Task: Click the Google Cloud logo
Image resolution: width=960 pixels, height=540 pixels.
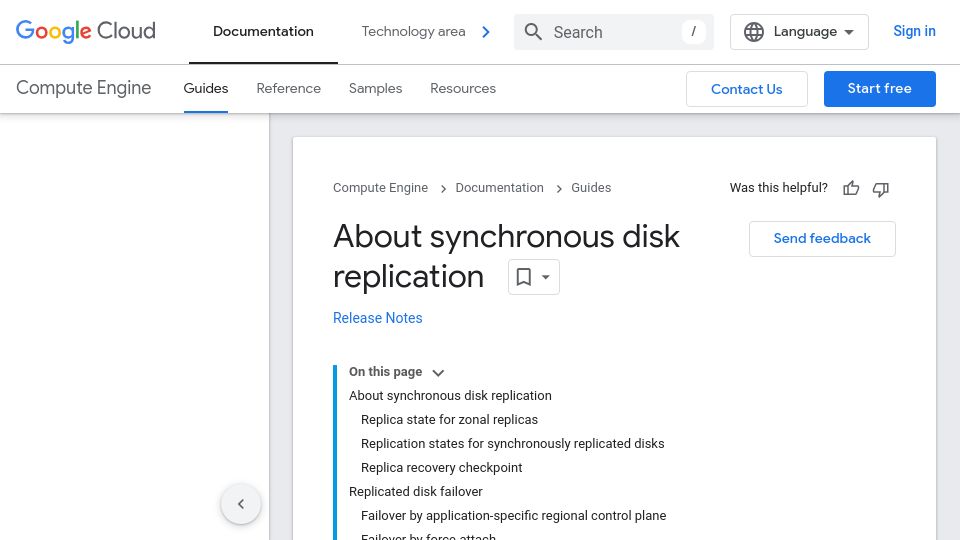Action: pos(86,31)
